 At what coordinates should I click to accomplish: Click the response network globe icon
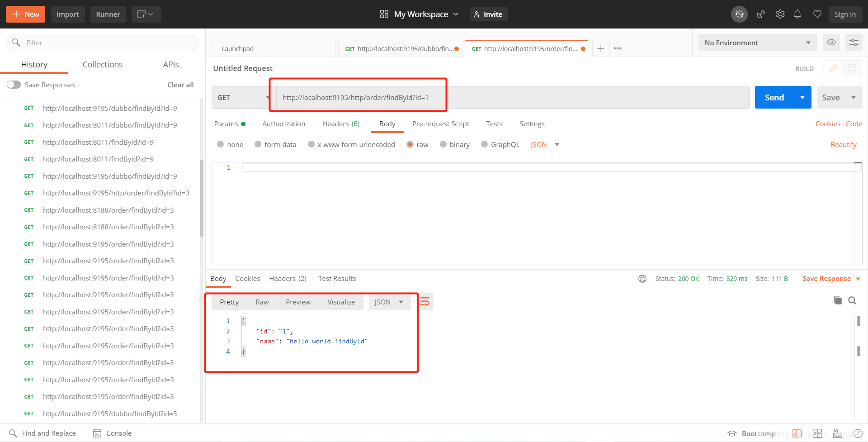click(642, 279)
